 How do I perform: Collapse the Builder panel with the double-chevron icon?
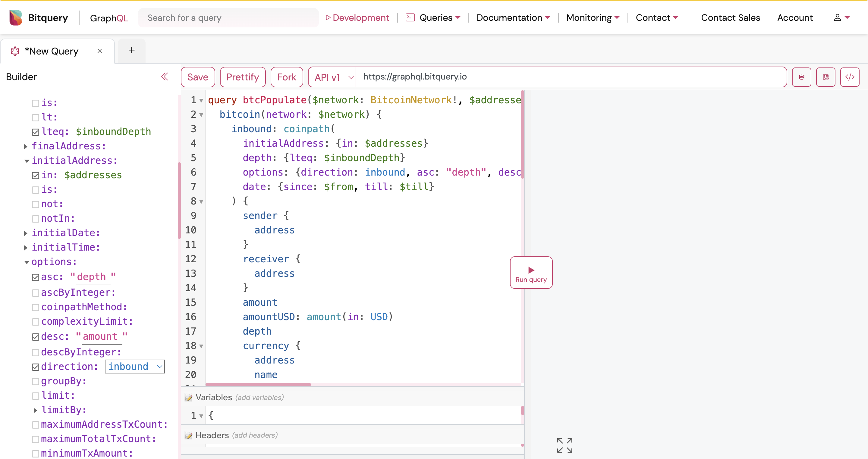165,77
